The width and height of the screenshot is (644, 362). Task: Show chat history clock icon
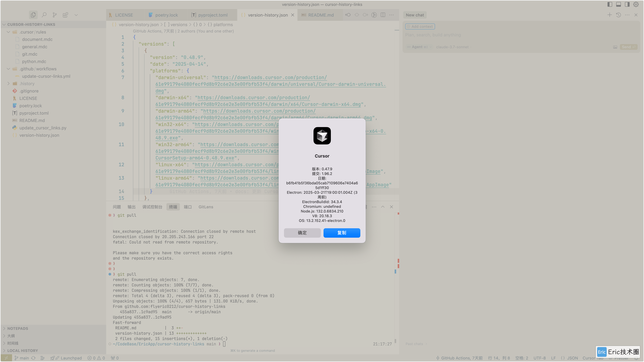(x=619, y=15)
